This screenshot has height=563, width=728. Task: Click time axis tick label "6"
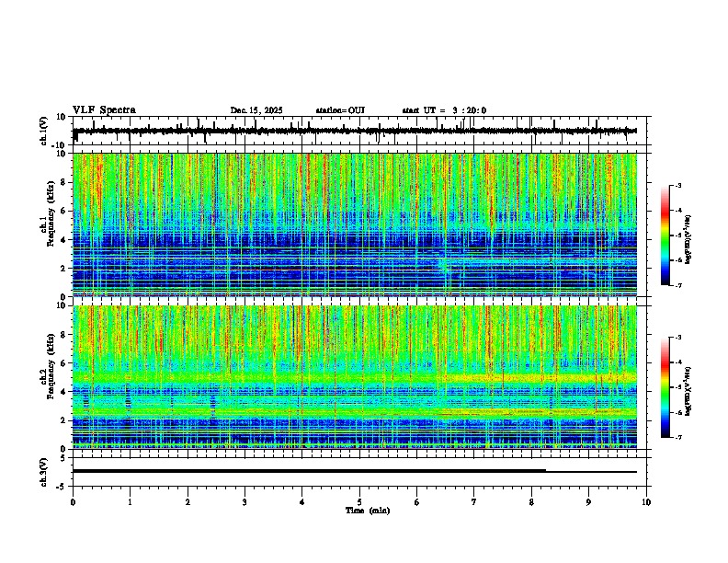coord(417,502)
